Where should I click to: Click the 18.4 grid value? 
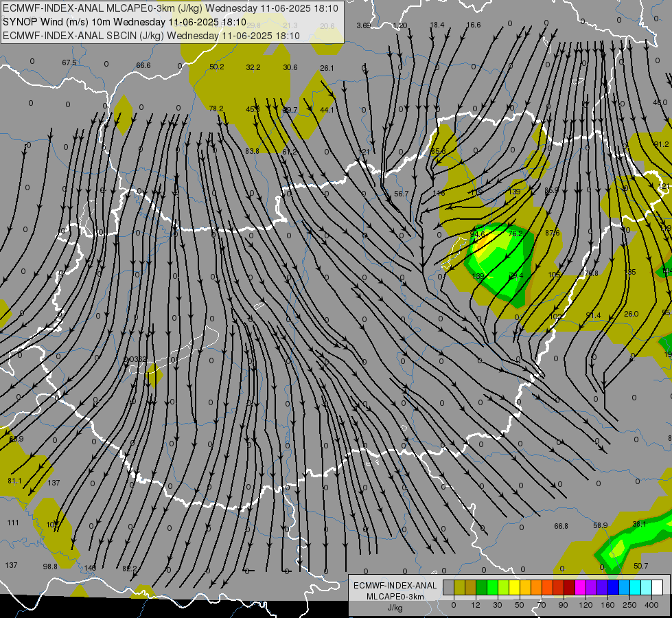[x=437, y=25]
